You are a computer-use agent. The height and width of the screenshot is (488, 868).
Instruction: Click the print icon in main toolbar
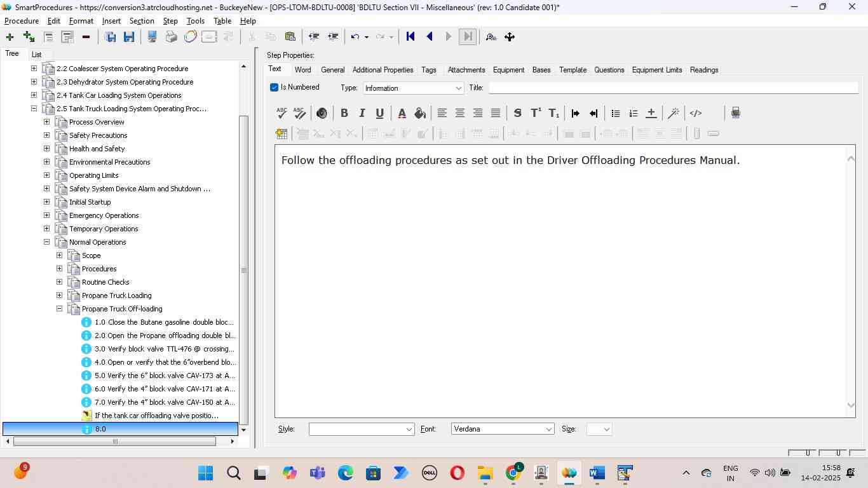coord(171,37)
